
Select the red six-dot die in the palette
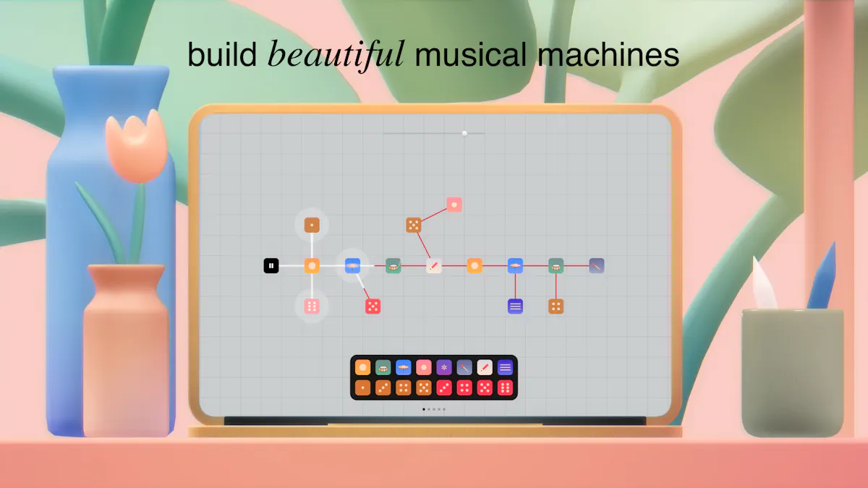(505, 388)
